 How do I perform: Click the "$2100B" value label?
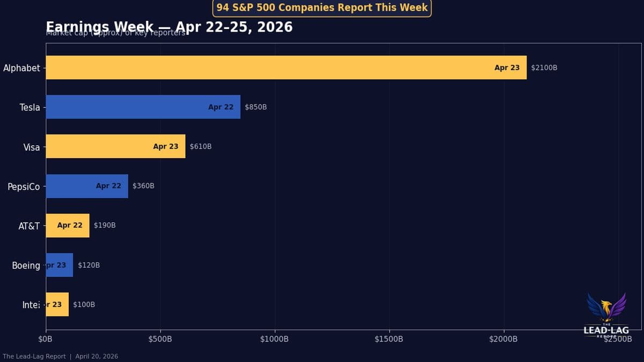click(543, 68)
